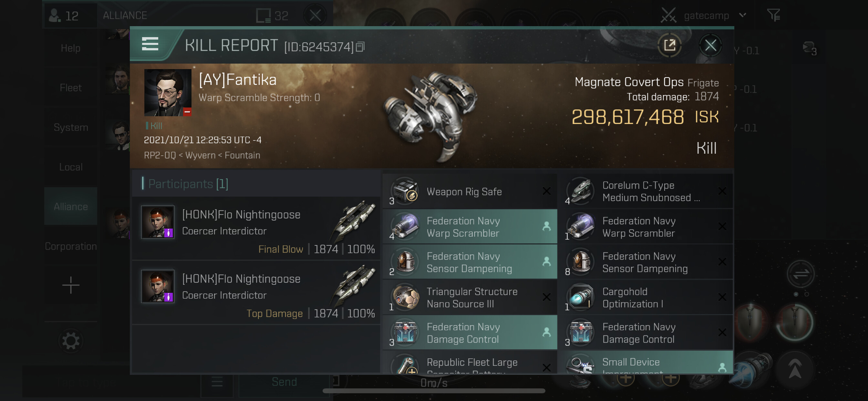Open the overview filter funnel icon
Screen dimensions: 868x401
coord(773,15)
